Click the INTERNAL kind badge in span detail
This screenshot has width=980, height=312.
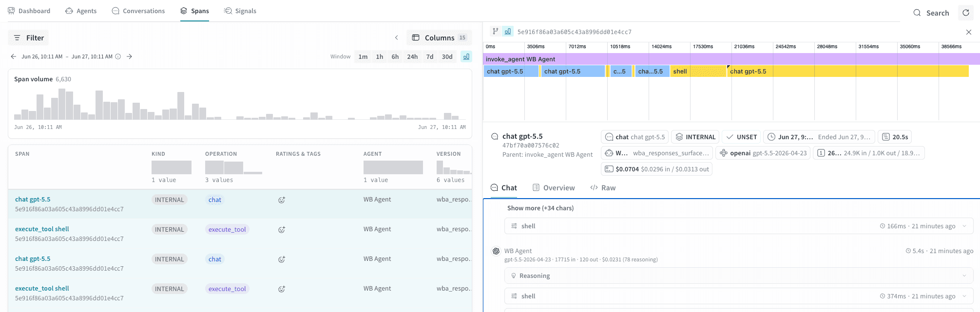coord(695,137)
